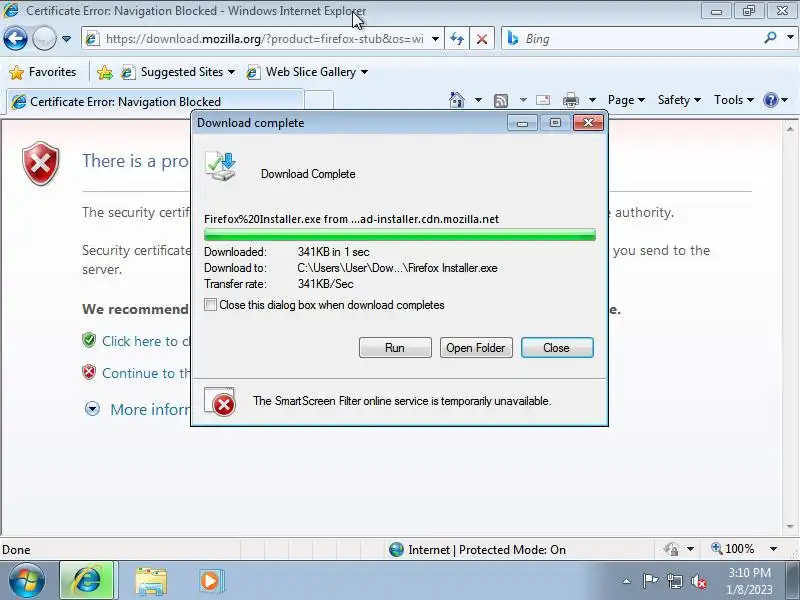The height and width of the screenshot is (600, 800).
Task: Open Web Slice Gallery dropdown
Action: pos(307,72)
